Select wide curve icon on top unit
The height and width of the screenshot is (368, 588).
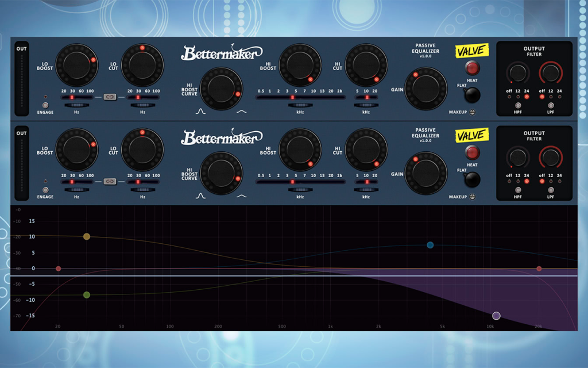tap(242, 112)
